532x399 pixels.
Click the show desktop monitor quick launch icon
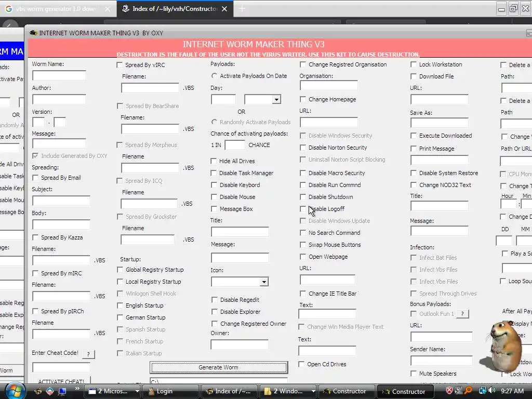[x=62, y=391]
